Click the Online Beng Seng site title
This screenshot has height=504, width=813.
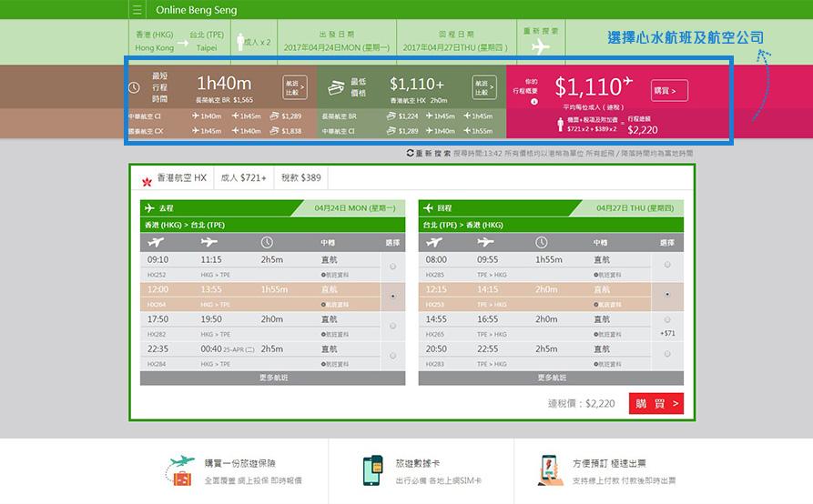(196, 10)
